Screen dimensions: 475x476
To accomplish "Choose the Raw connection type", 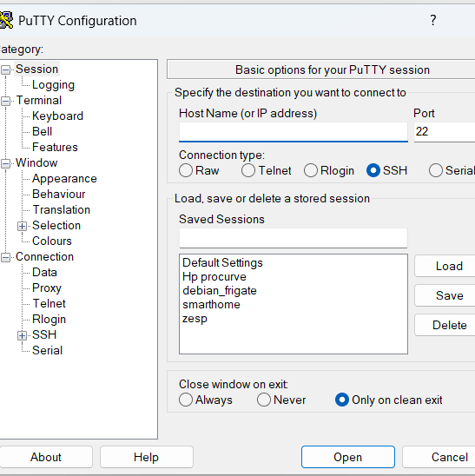I will pyautogui.click(x=186, y=170).
